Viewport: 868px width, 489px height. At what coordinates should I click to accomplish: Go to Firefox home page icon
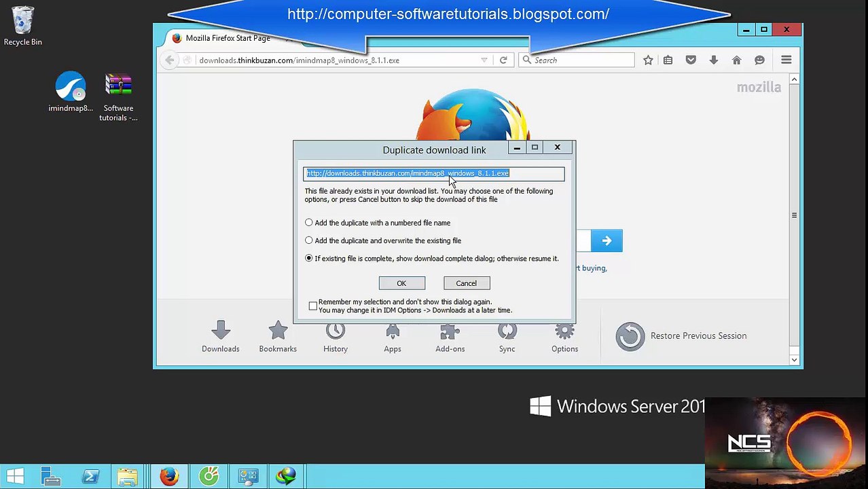736,60
